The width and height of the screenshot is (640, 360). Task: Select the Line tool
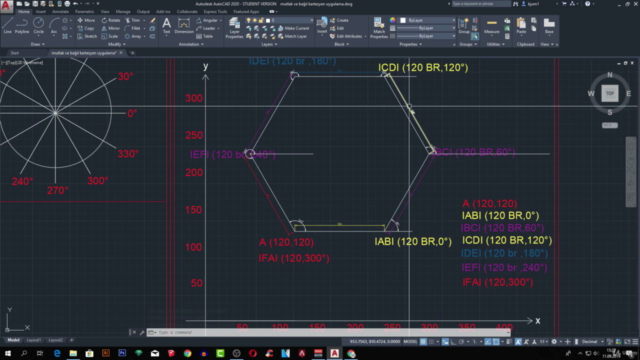[7, 25]
